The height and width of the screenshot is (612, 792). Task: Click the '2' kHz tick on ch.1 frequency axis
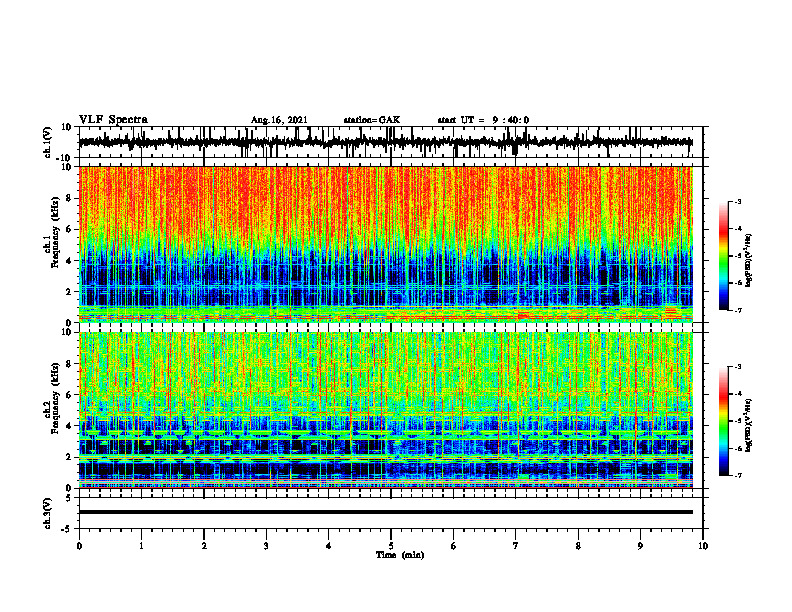[x=69, y=291]
